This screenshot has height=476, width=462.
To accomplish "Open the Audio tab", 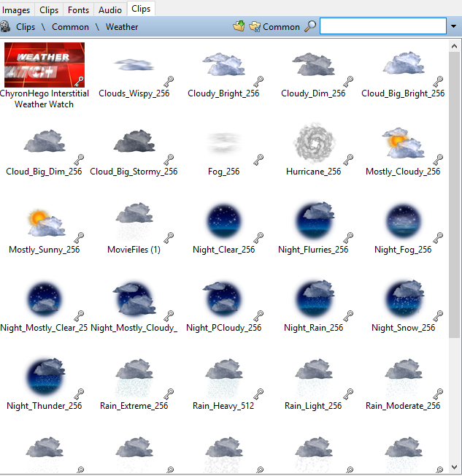I will (x=110, y=9).
